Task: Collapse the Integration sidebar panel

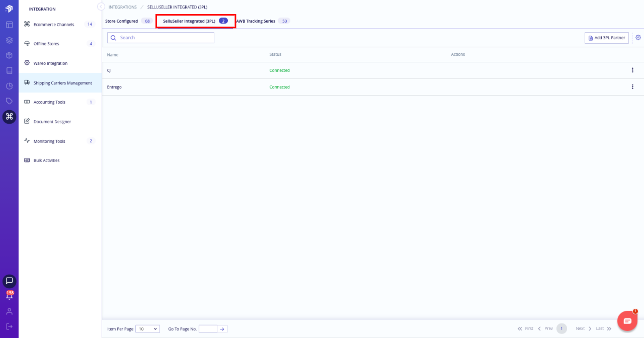Action: pos(101,7)
